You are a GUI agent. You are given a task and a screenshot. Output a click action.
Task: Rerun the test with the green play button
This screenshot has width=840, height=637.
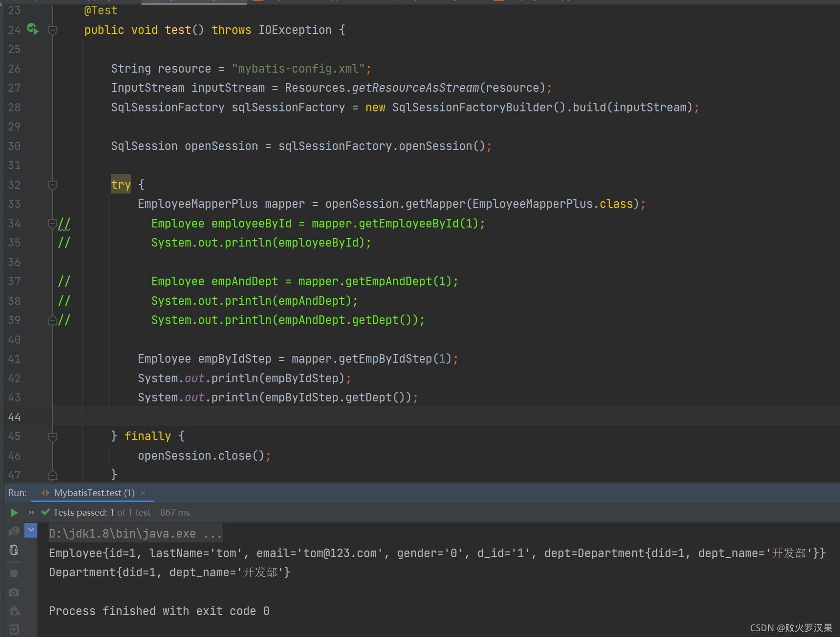click(x=14, y=513)
